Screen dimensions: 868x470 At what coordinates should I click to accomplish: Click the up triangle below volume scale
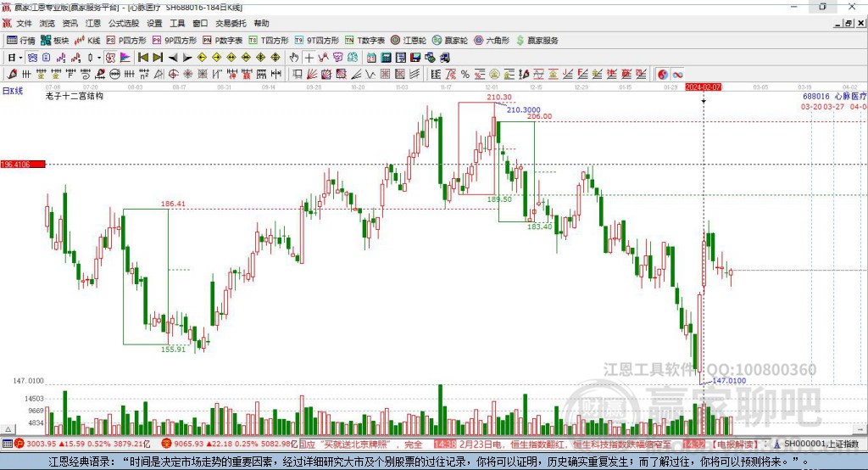[x=8, y=429]
